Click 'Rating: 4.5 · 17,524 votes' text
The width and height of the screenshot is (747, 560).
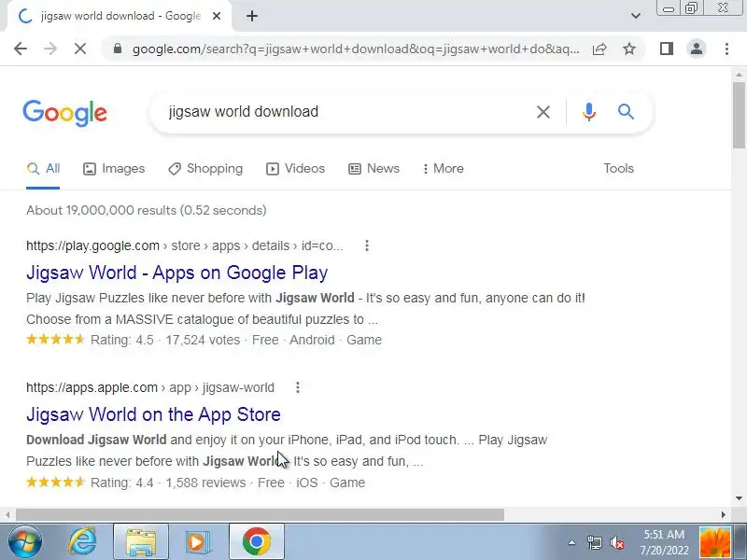165,340
